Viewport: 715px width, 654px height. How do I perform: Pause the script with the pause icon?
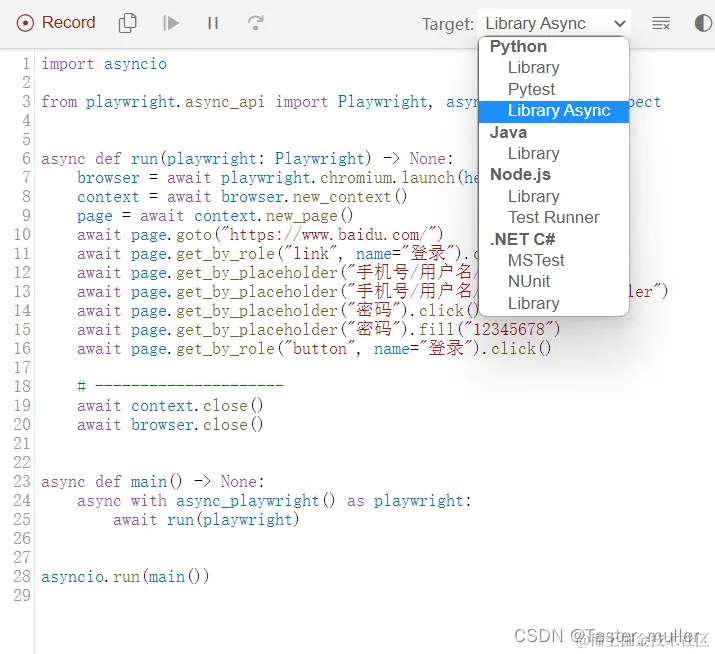213,23
